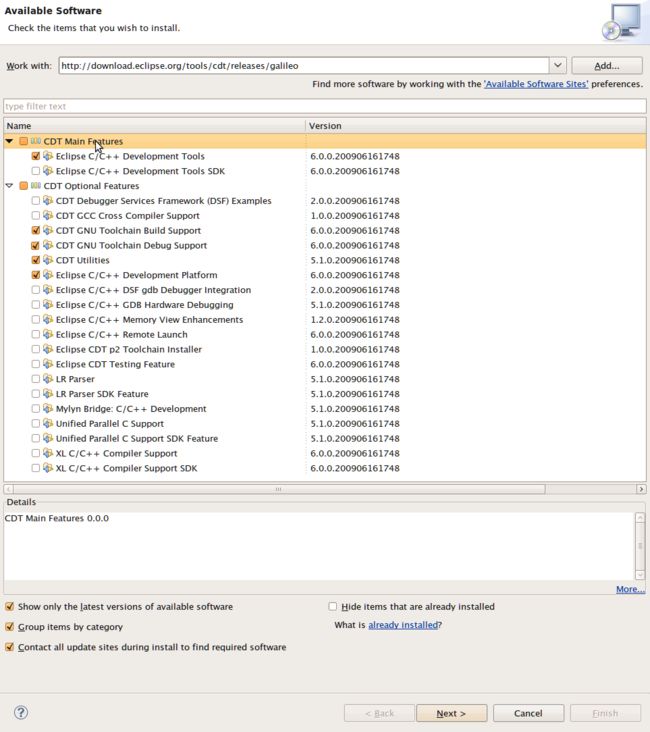The height and width of the screenshot is (732, 650).
Task: Open the Work with site dropdown
Action: (x=558, y=65)
